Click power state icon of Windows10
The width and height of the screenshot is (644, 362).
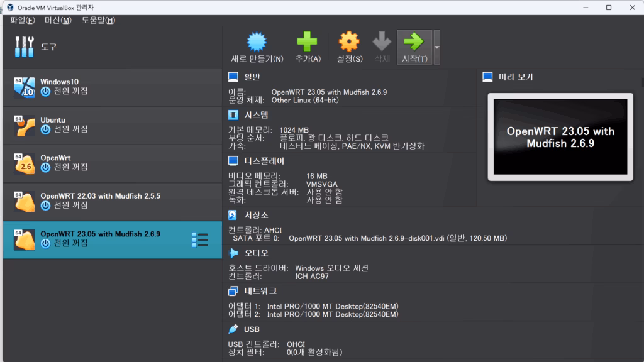click(45, 92)
